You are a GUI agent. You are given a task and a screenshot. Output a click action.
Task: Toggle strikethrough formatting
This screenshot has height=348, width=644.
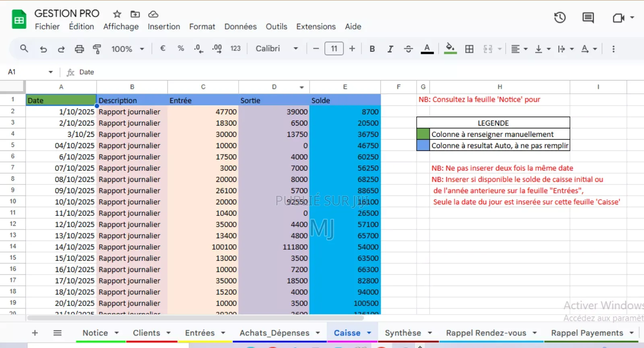tap(408, 49)
